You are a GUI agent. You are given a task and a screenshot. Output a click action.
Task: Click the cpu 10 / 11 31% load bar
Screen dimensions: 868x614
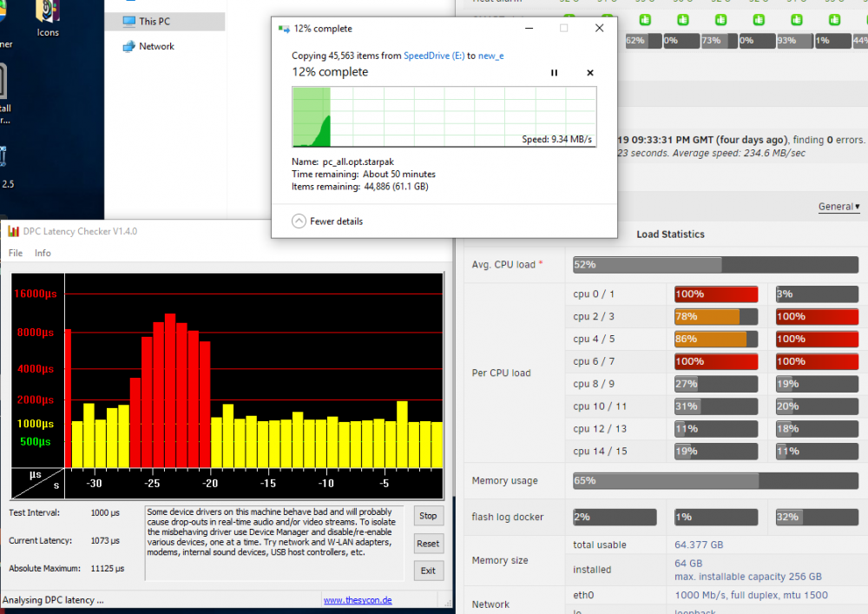click(716, 406)
